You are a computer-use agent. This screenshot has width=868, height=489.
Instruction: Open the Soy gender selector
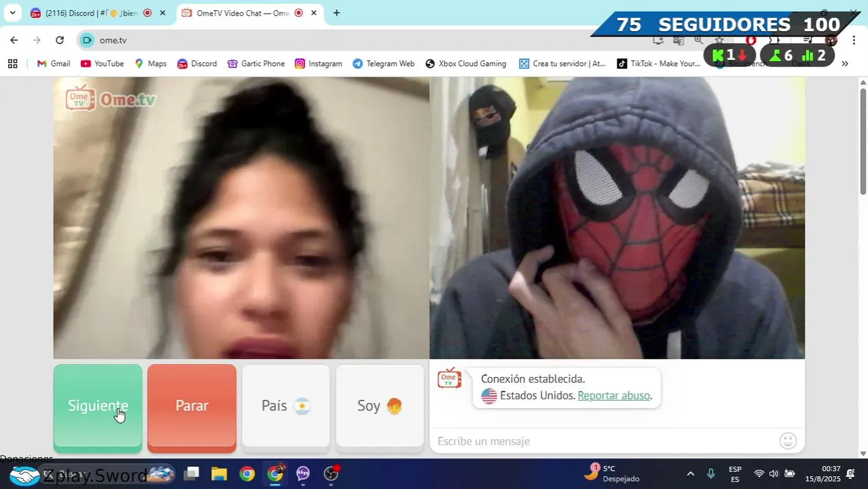point(380,406)
